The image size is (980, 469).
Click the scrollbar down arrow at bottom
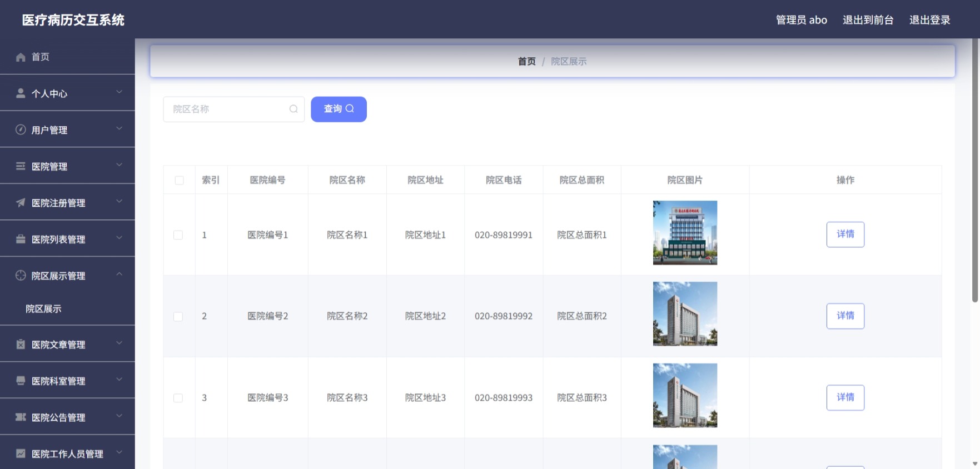(x=975, y=463)
